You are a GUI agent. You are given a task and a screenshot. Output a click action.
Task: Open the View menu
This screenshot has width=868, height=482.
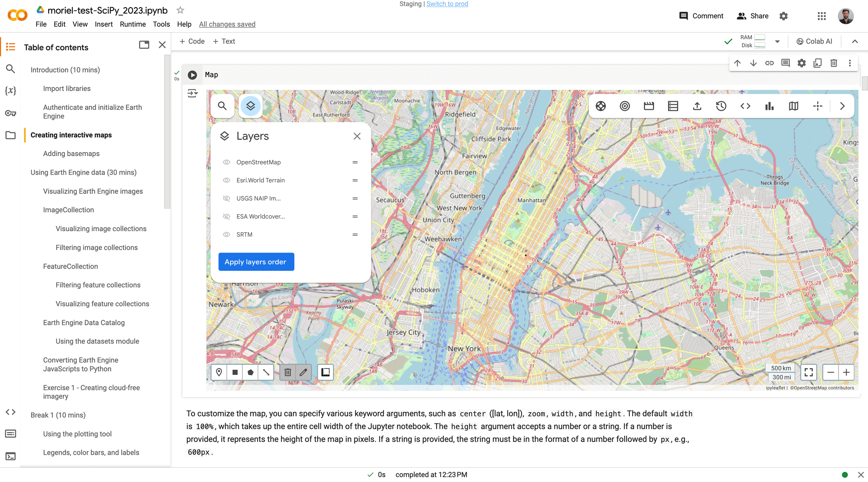tap(80, 24)
